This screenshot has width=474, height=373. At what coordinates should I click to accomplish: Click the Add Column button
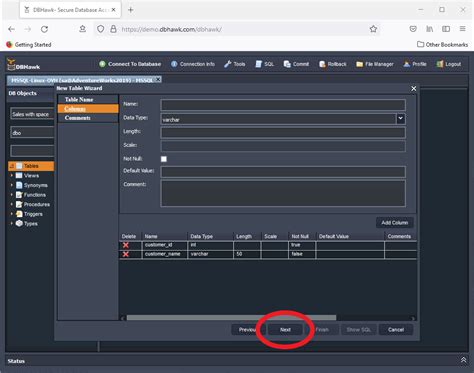(x=395, y=223)
